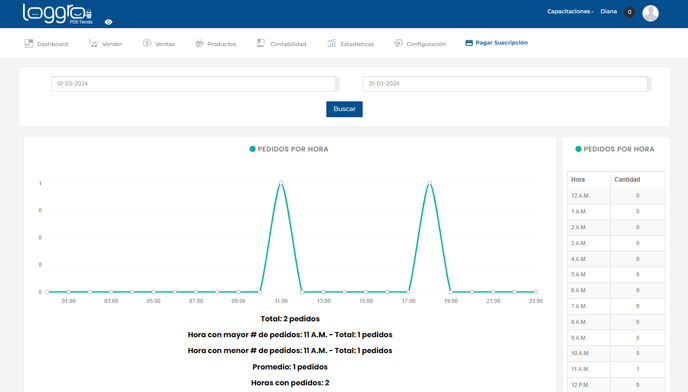Click the Contabilidad book icon
The height and width of the screenshot is (392, 688).
tap(261, 43)
